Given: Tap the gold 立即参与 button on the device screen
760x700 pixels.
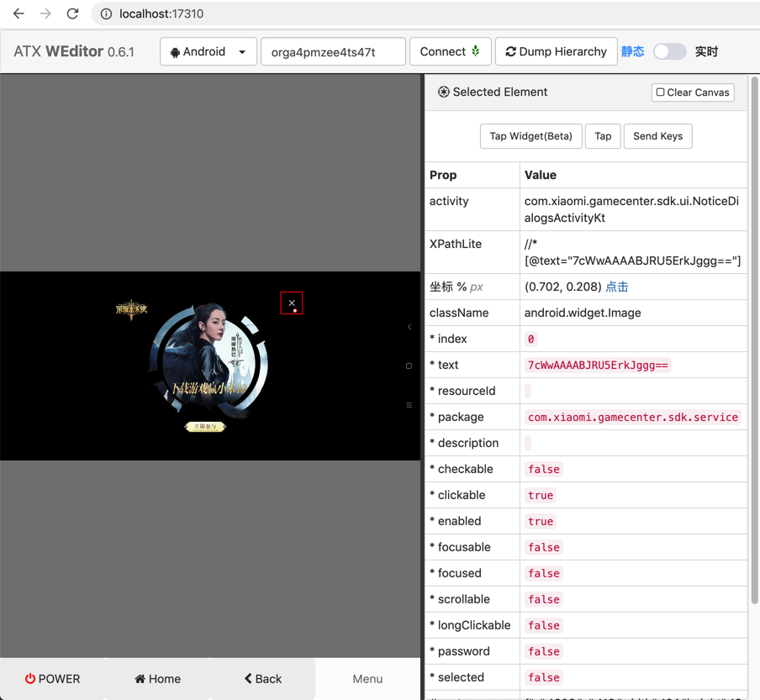Looking at the screenshot, I should [x=205, y=427].
